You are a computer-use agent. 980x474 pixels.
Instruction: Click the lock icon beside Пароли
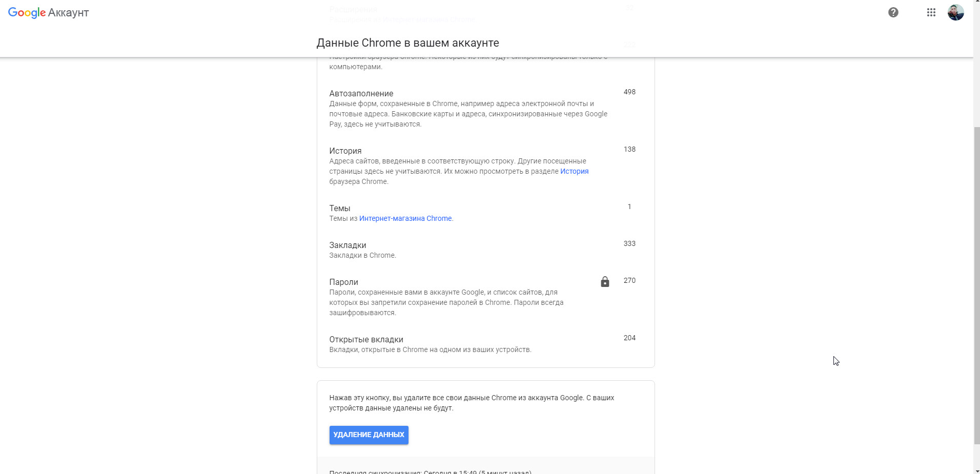pos(605,282)
